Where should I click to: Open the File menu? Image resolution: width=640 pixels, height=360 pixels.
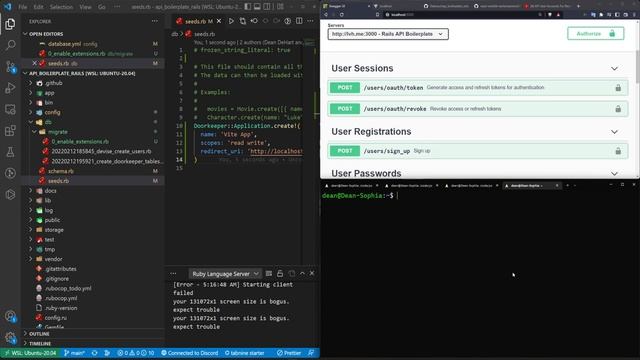coord(23,7)
